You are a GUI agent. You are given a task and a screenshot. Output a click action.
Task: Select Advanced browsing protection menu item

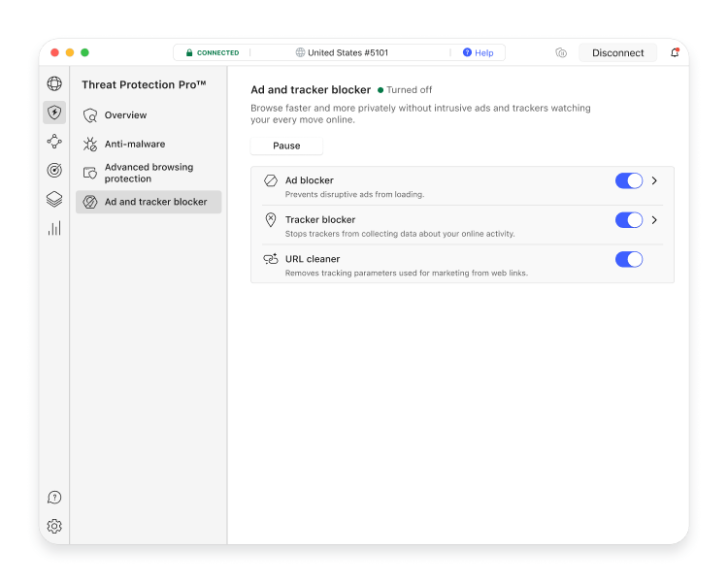tap(149, 173)
